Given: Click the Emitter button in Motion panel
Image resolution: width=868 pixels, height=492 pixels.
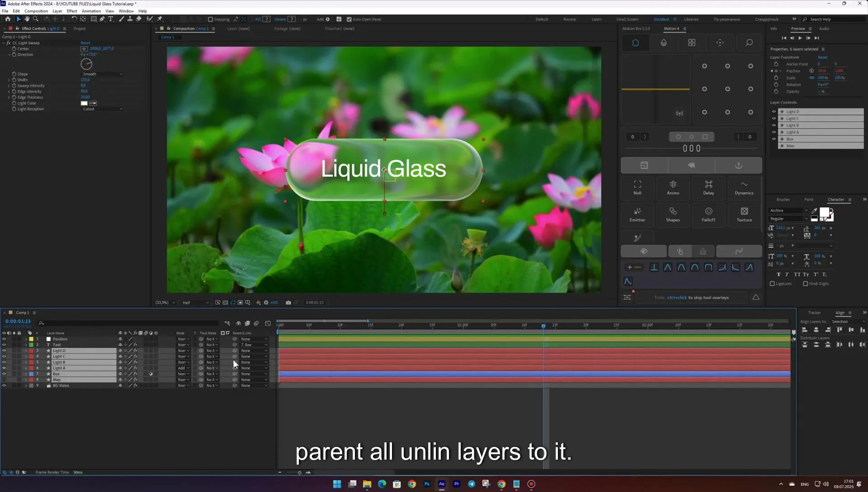Looking at the screenshot, I should [x=637, y=215].
